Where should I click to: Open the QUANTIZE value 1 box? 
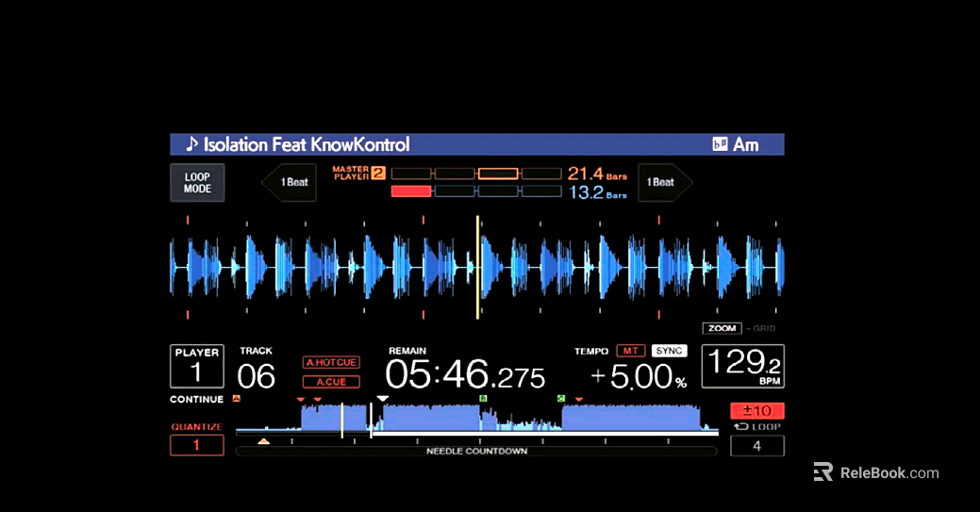[x=197, y=445]
